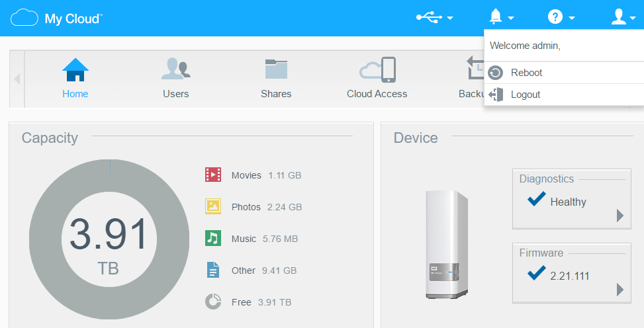
Task: Click the Other document icon
Action: pos(213,270)
